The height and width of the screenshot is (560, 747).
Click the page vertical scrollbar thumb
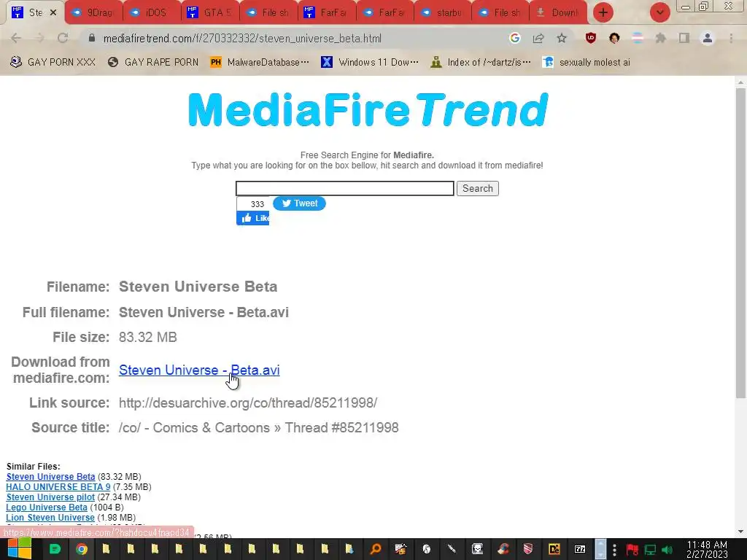pos(740,243)
